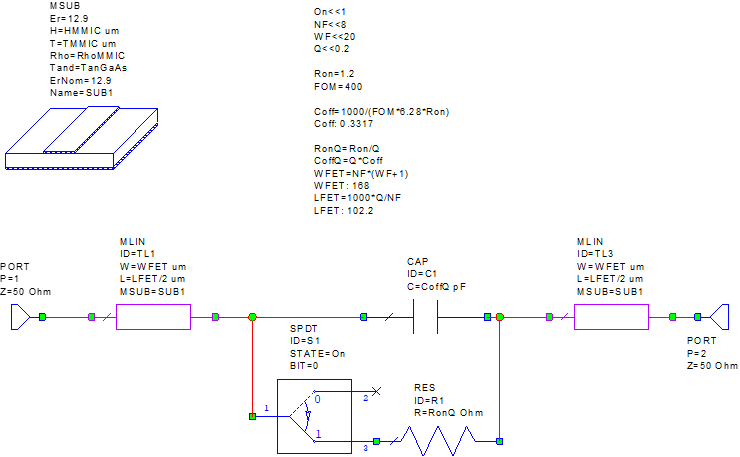Image resolution: width=740 pixels, height=457 pixels.
Task: Click the TL1 microstrip line rectangle
Action: 153,317
